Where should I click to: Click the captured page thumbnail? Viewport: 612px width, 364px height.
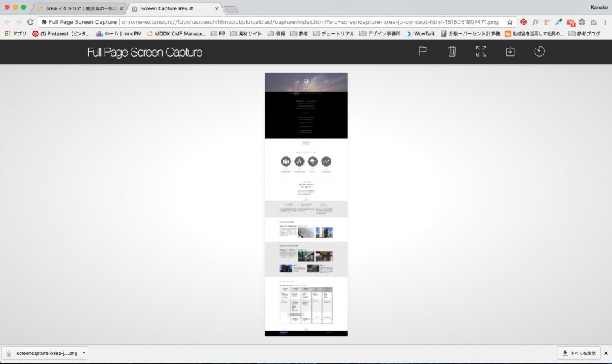306,204
